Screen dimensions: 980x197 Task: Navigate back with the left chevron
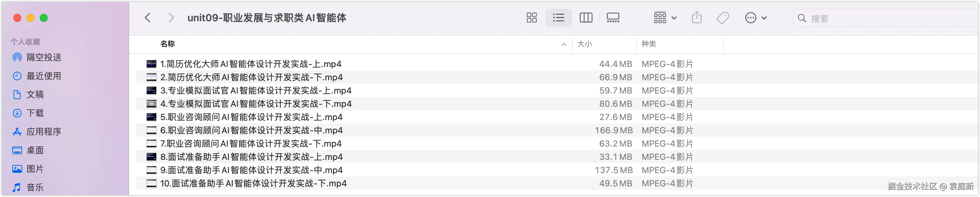point(148,18)
